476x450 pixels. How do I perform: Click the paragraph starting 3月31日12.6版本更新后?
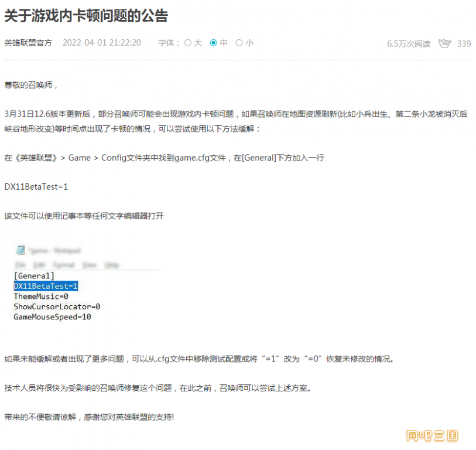(236, 121)
